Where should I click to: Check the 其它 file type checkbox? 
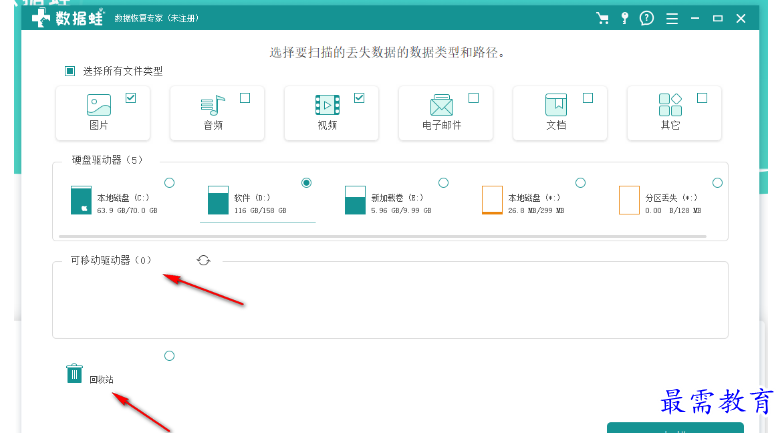click(702, 98)
